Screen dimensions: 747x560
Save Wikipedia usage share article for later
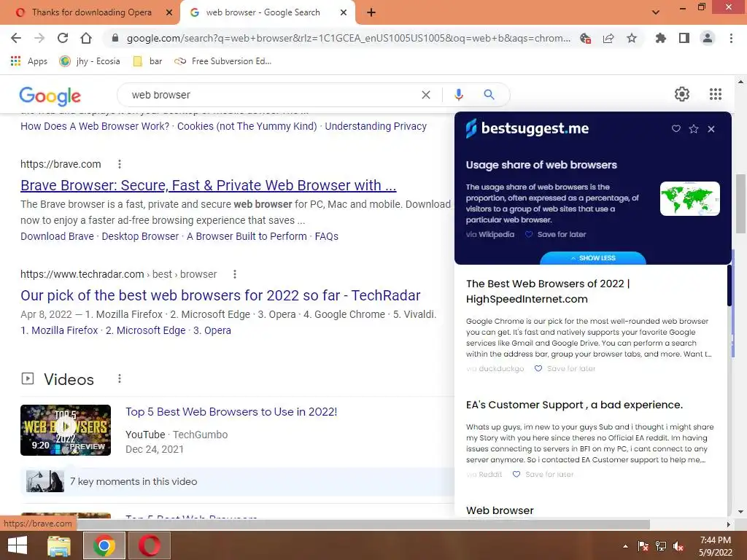[x=556, y=234]
